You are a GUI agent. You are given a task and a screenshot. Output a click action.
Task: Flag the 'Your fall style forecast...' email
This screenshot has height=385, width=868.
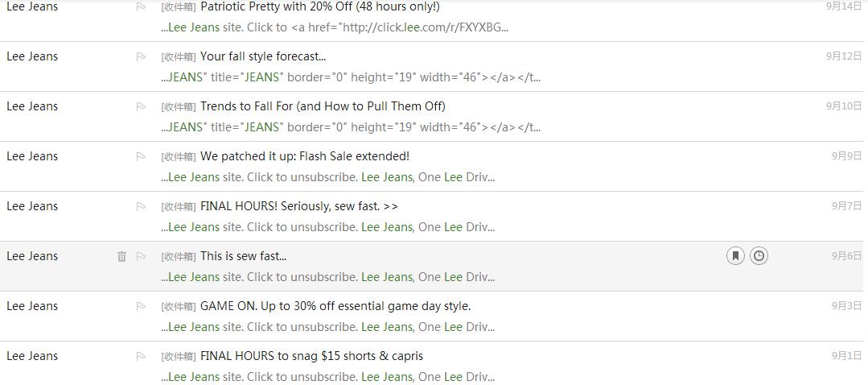click(141, 56)
